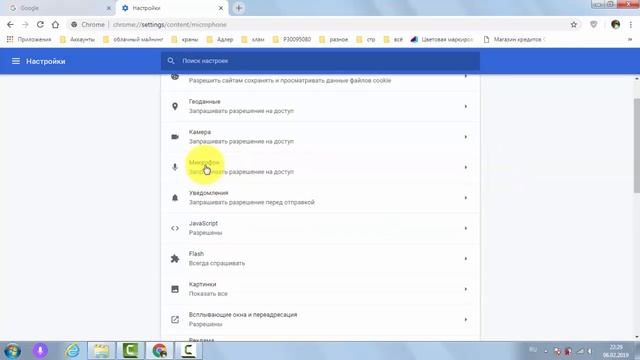Open the Р30095080 bookmark folder
The height and width of the screenshot is (360, 640).
(x=292, y=39)
